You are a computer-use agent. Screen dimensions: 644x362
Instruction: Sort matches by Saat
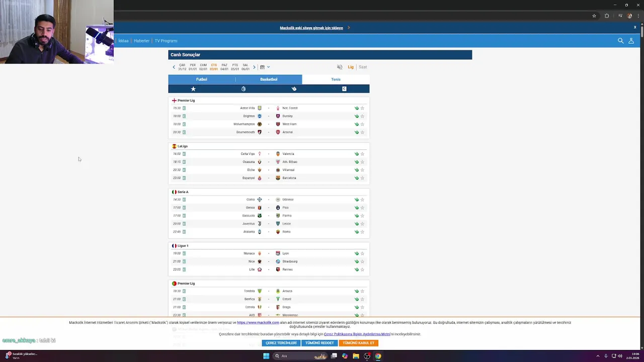[363, 67]
